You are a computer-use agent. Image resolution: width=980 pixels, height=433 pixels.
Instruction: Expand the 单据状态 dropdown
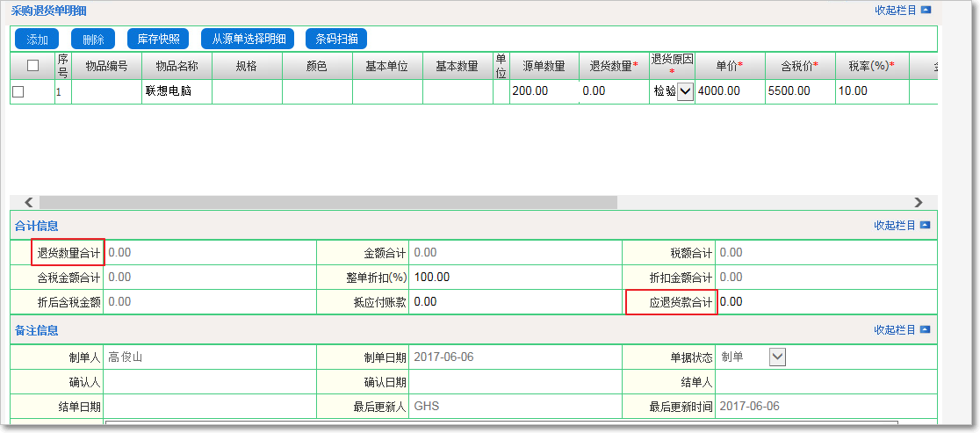coord(777,357)
